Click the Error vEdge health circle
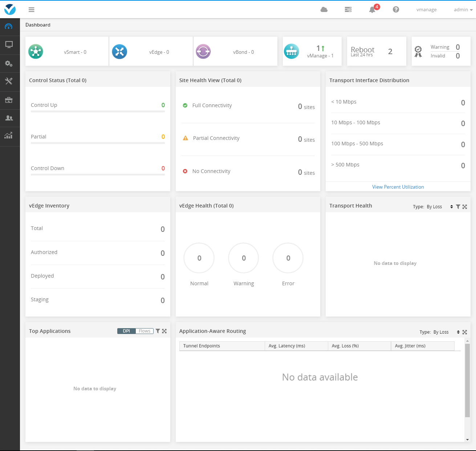The image size is (476, 451). pyautogui.click(x=288, y=258)
